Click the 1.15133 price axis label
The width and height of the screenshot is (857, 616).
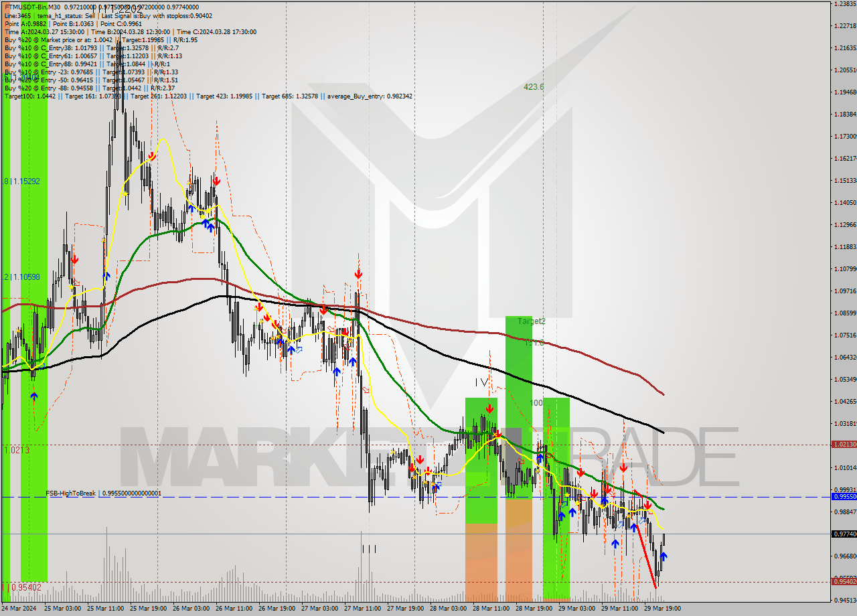(x=844, y=180)
